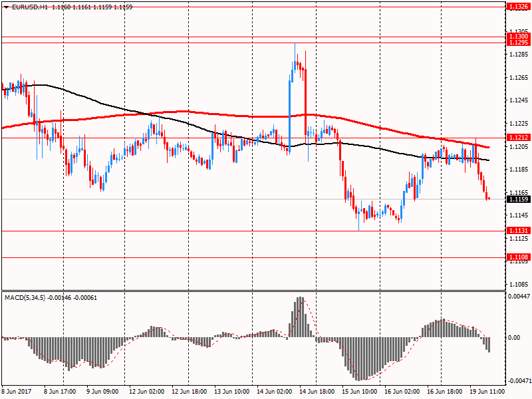Click the 1.1225 price scale value
This screenshot has height=399, width=532.
(x=519, y=124)
